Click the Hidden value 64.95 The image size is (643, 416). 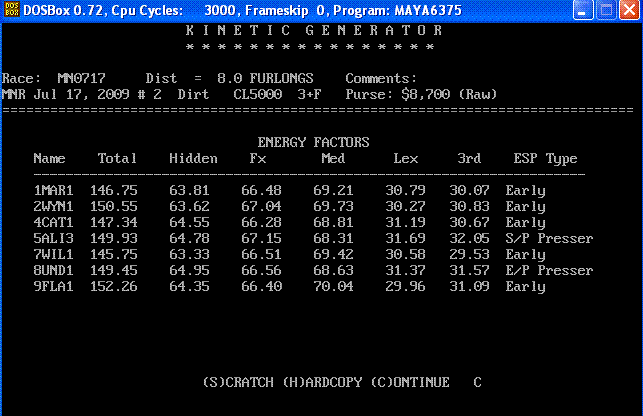[x=189, y=270]
